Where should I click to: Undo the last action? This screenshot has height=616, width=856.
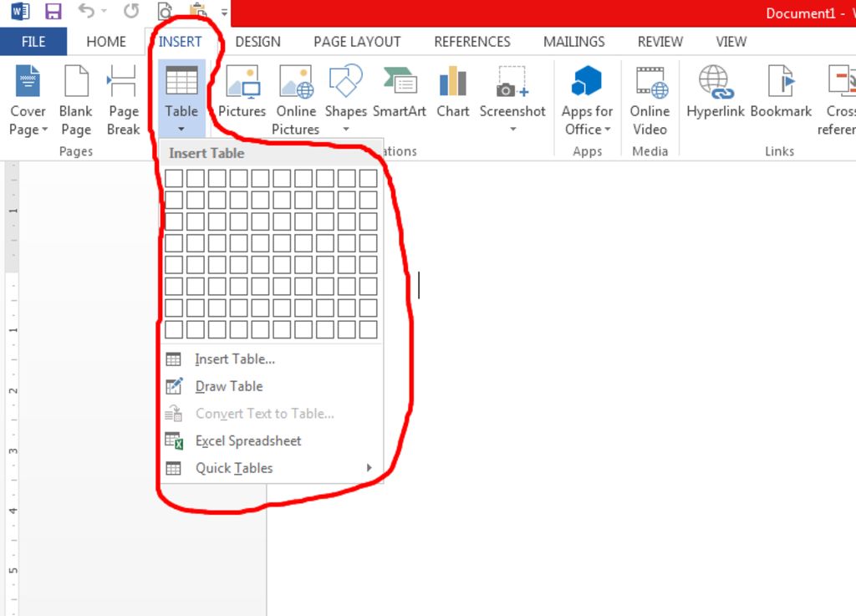(86, 11)
